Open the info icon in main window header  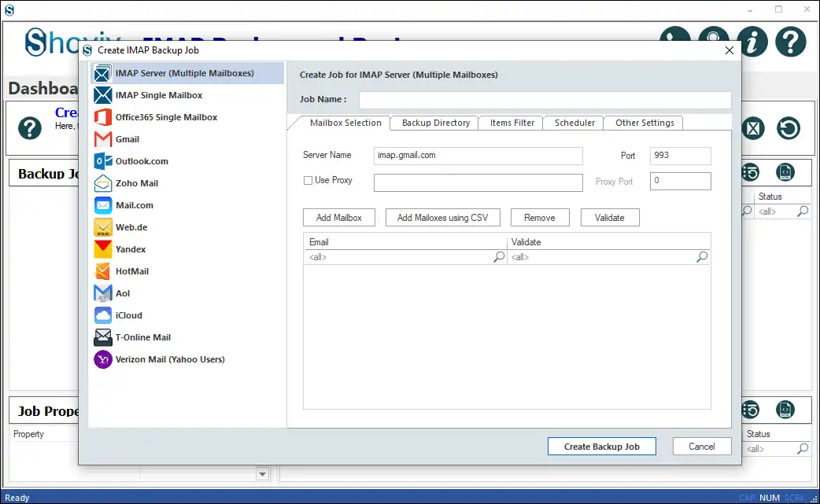click(752, 41)
